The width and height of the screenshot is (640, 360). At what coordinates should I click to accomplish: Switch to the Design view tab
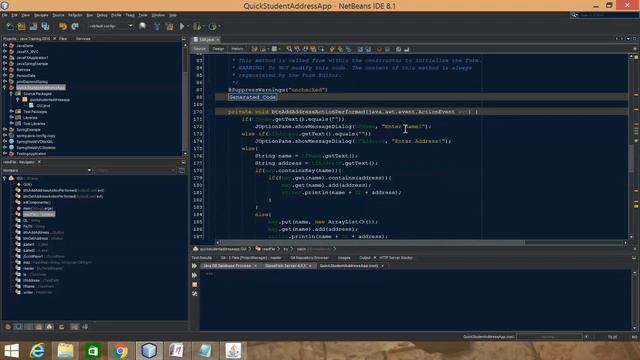[x=218, y=49]
